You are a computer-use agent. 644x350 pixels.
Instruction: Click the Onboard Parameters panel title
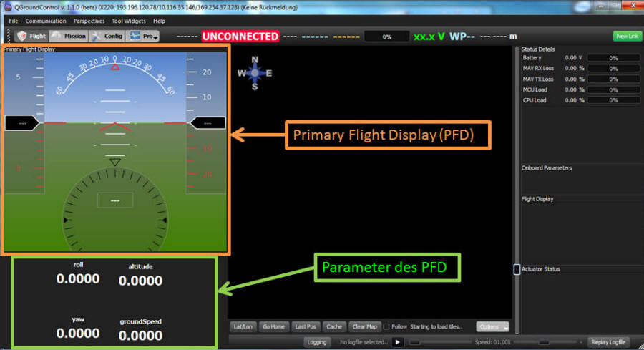pos(546,168)
